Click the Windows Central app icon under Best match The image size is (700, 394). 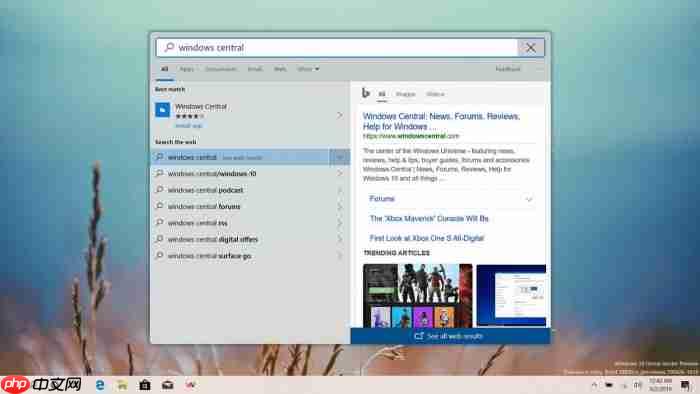[x=162, y=110]
